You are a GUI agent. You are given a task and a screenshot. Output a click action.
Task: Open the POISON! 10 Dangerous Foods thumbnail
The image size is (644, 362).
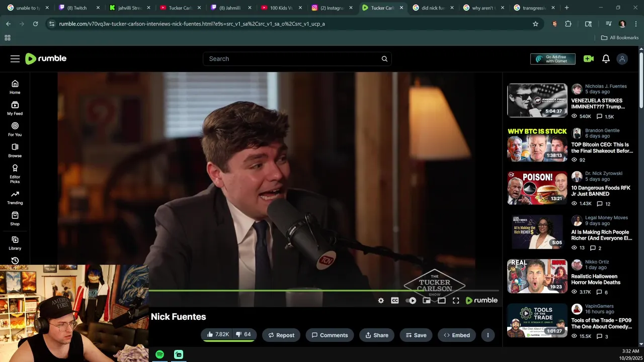pos(537,188)
